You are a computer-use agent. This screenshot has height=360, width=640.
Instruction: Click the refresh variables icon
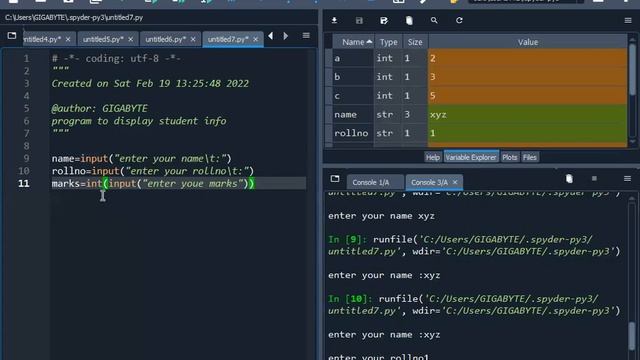(x=459, y=20)
